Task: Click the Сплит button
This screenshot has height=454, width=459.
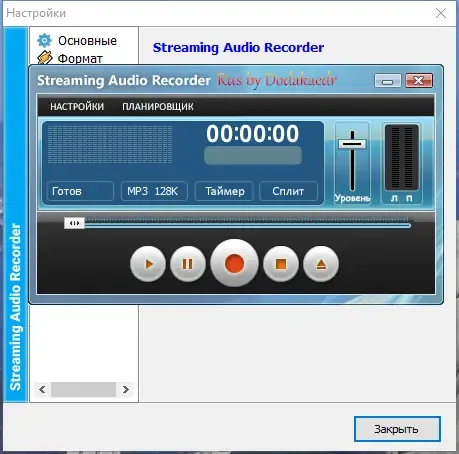Action: [288, 191]
